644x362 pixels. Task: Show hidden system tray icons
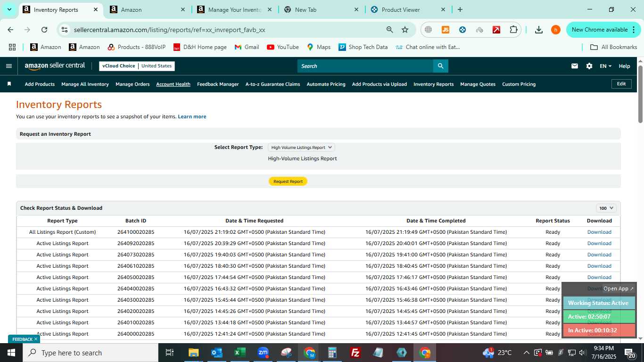click(x=526, y=353)
